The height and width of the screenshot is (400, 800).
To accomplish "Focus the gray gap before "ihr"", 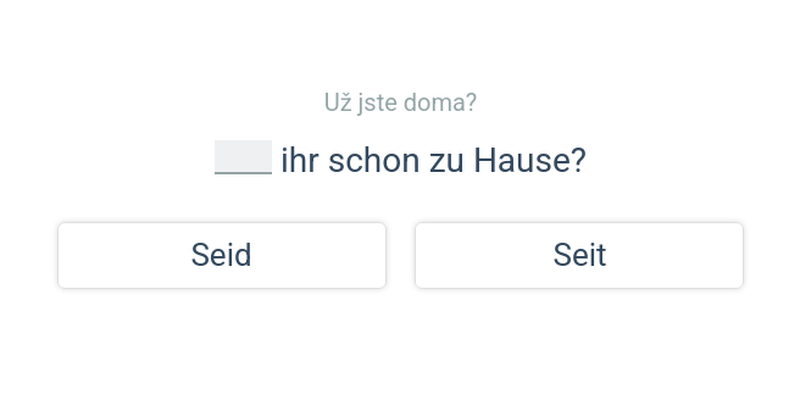I will point(243,158).
